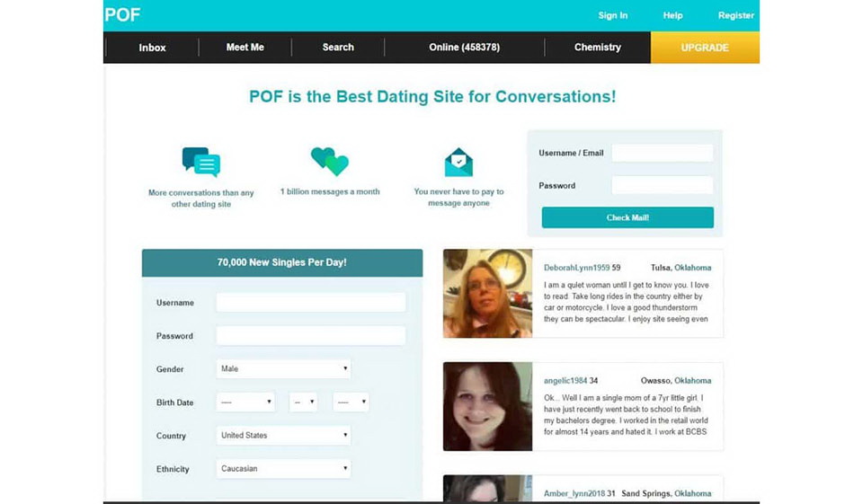Screen dimensions: 863x504
Task: Open the Gender dropdown
Action: (x=283, y=369)
